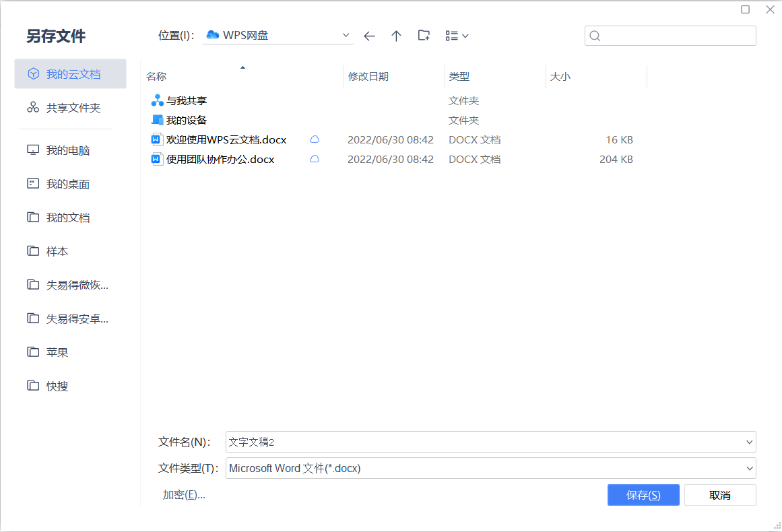Open the 快搜 folder shortcut
782x532 pixels.
pos(70,386)
